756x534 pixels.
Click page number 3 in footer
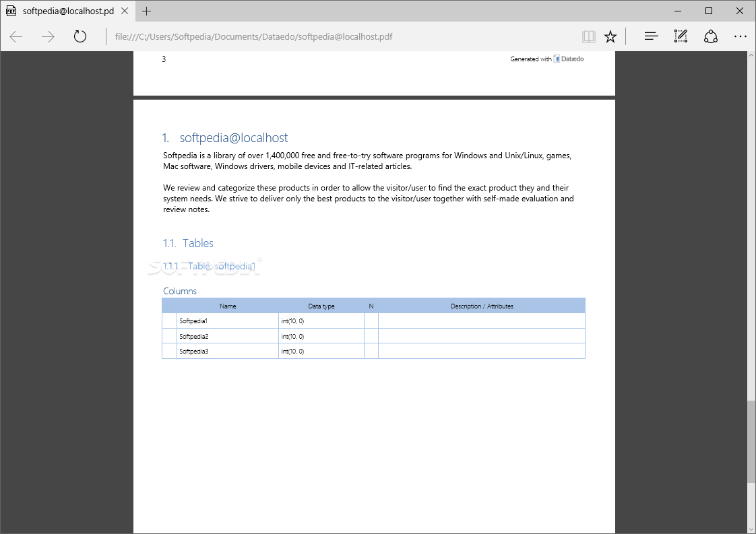point(164,59)
